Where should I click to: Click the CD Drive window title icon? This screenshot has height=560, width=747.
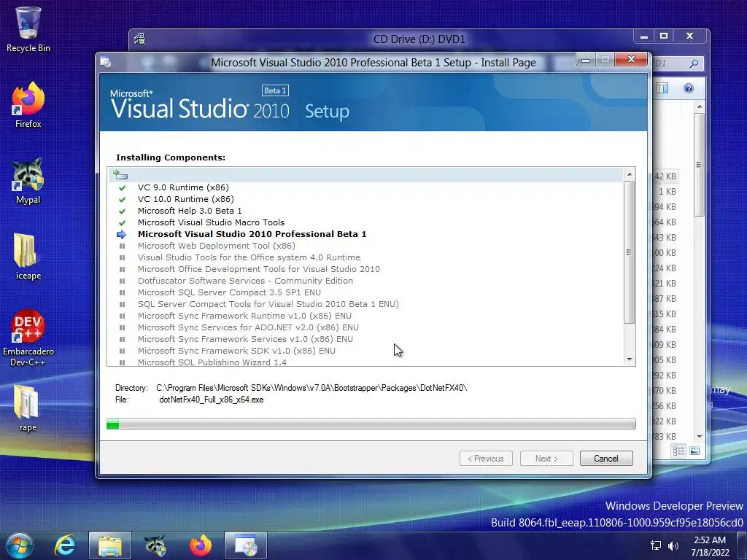pyautogui.click(x=139, y=39)
